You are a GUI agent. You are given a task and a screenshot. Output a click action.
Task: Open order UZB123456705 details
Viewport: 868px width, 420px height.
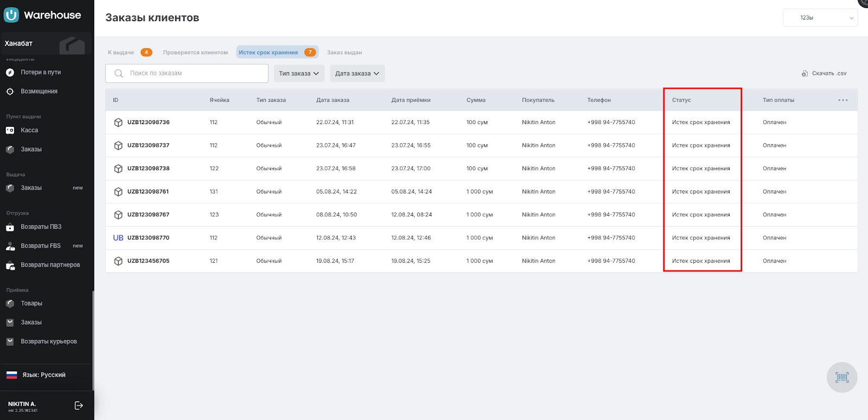tap(148, 261)
